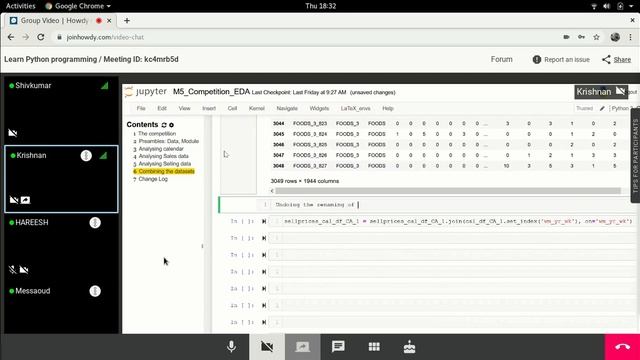
Task: Click the joinhowdy.com address bar
Action: (105, 37)
